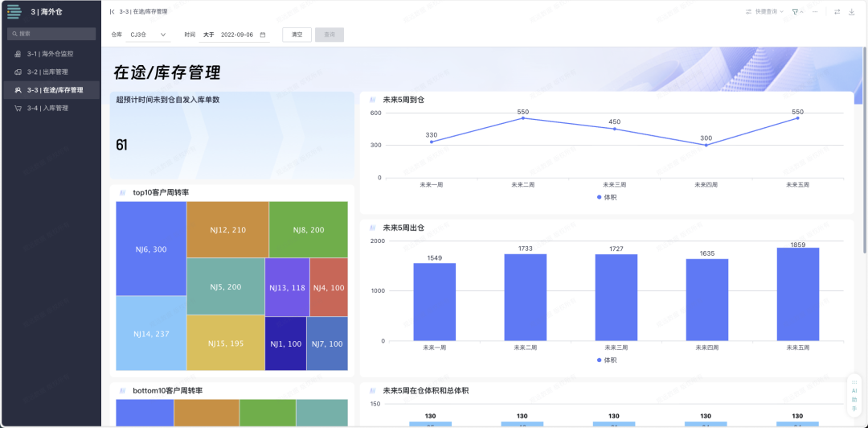This screenshot has height=428, width=868.
Task: Select the NJ6, 300 treemap block
Action: (151, 249)
